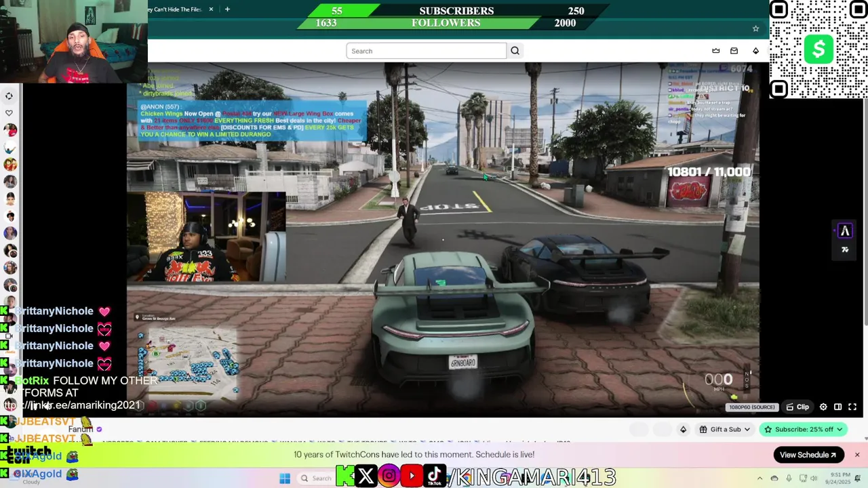
Task: Click the microphone tray icon
Action: click(788, 479)
